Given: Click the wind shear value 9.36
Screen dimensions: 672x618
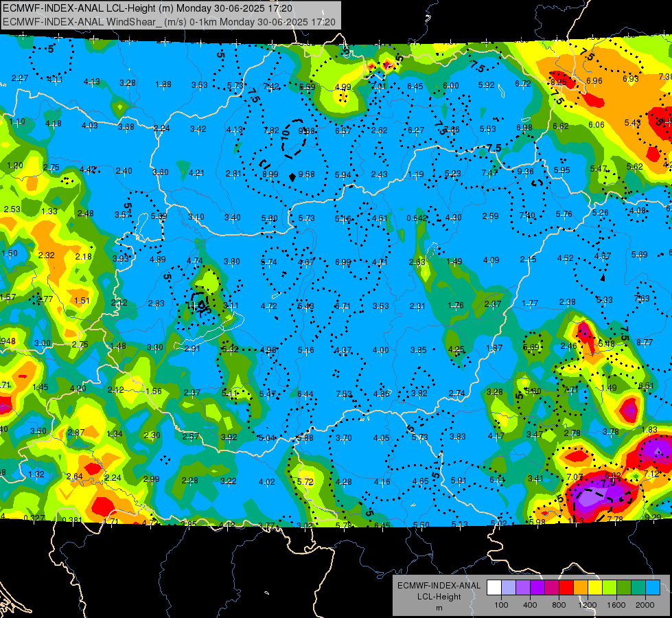Looking at the screenshot, I should pyautogui.click(x=525, y=172).
